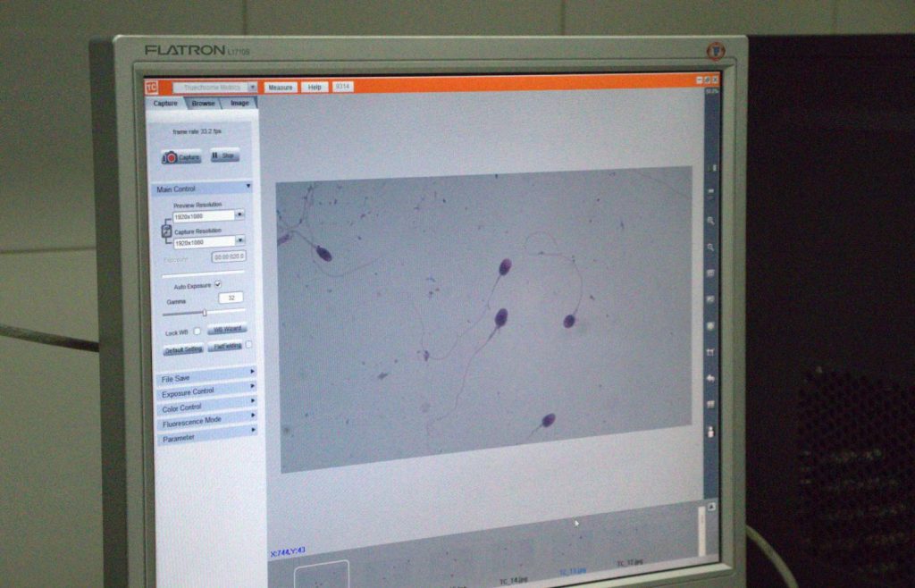Toggle the Auto Exposure checkbox
The height and width of the screenshot is (588, 915).
(x=218, y=284)
